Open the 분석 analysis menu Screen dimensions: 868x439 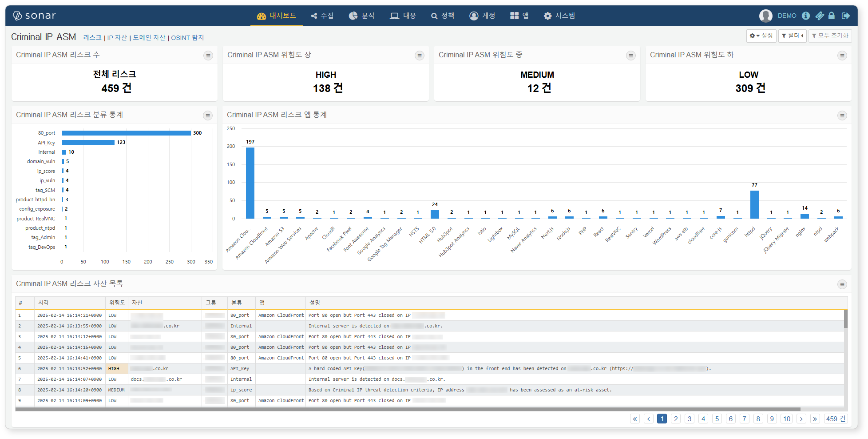361,16
